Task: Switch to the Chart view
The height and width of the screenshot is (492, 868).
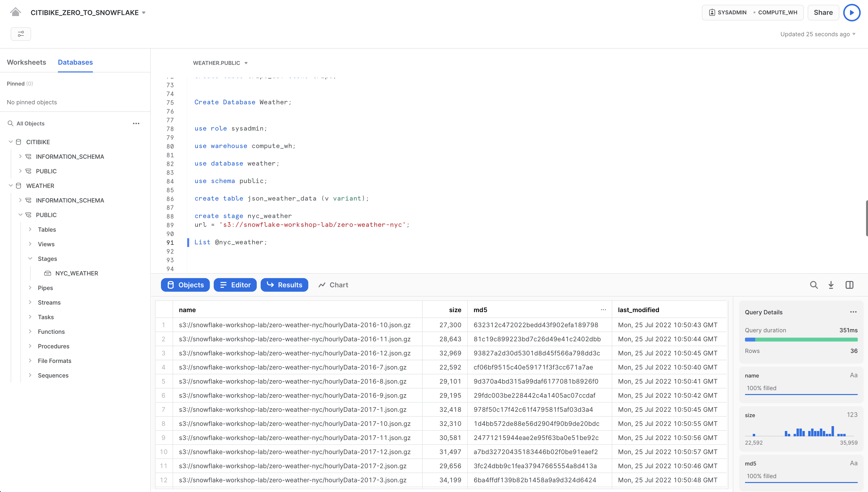Action: click(x=333, y=285)
